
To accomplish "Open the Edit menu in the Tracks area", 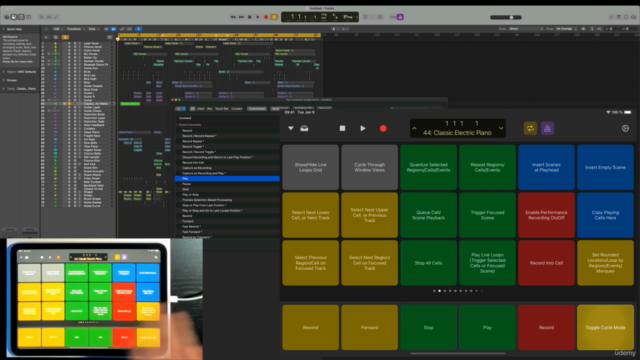I will (57, 29).
